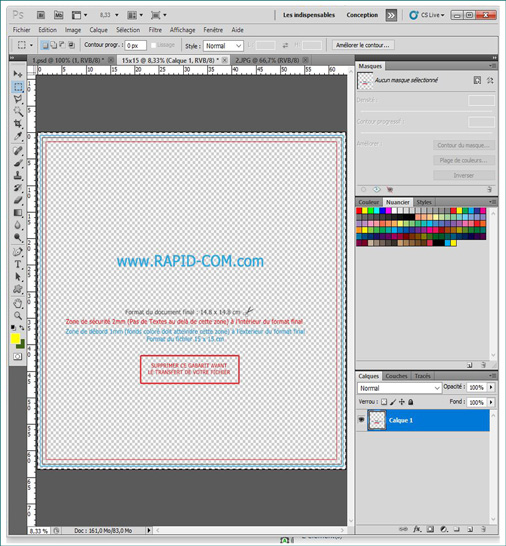The image size is (506, 546).
Task: Select the Blur tool
Action: tap(17, 225)
